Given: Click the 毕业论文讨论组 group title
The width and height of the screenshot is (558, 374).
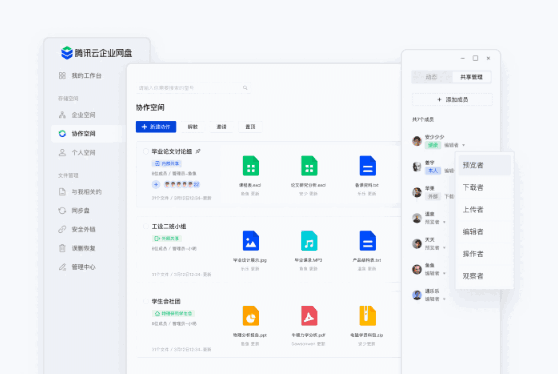Looking at the screenshot, I should point(172,151).
